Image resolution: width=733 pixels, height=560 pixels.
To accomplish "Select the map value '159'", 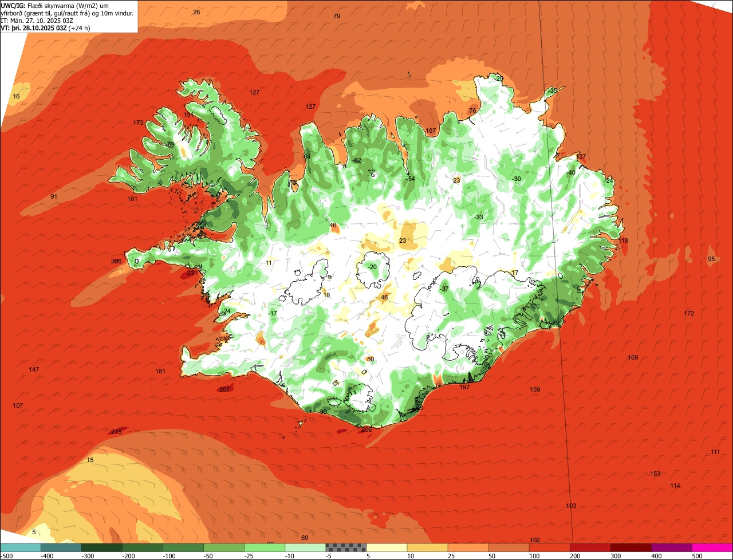I will [x=535, y=389].
